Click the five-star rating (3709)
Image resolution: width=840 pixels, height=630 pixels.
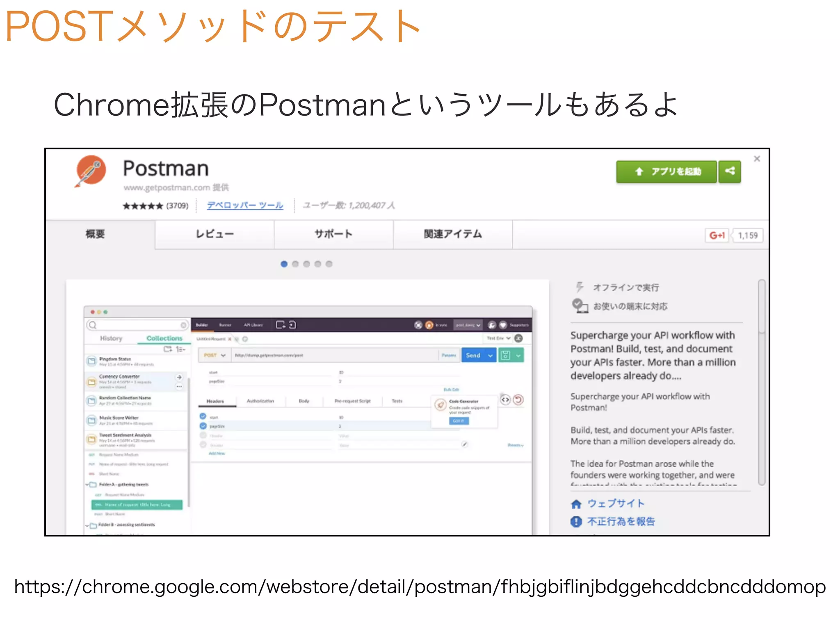[x=155, y=206]
